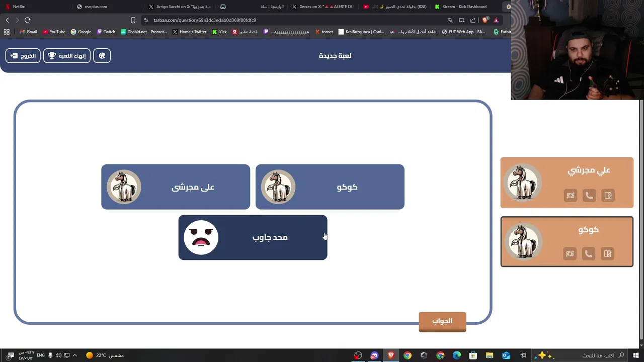This screenshot has height=362, width=644.
Task: Expand the system tray hidden icons chevron
Action: [75, 355]
